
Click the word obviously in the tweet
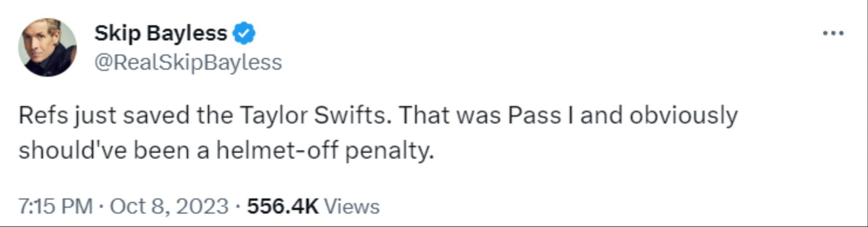683,116
